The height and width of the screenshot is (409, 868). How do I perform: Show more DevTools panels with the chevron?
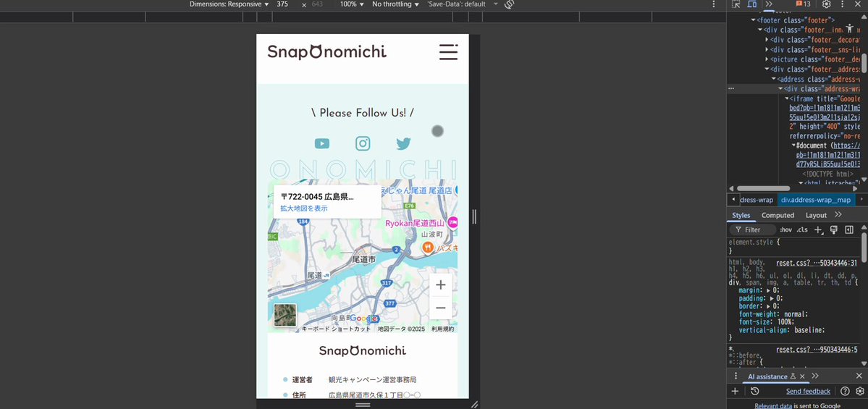(769, 4)
